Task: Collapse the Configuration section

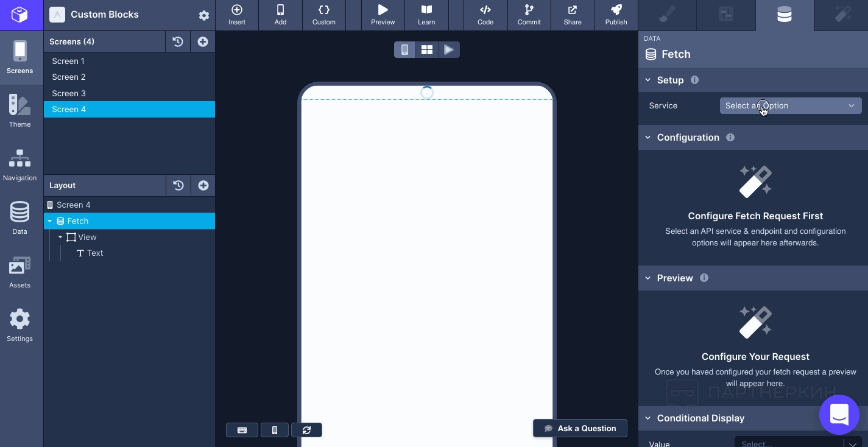Action: pyautogui.click(x=648, y=138)
